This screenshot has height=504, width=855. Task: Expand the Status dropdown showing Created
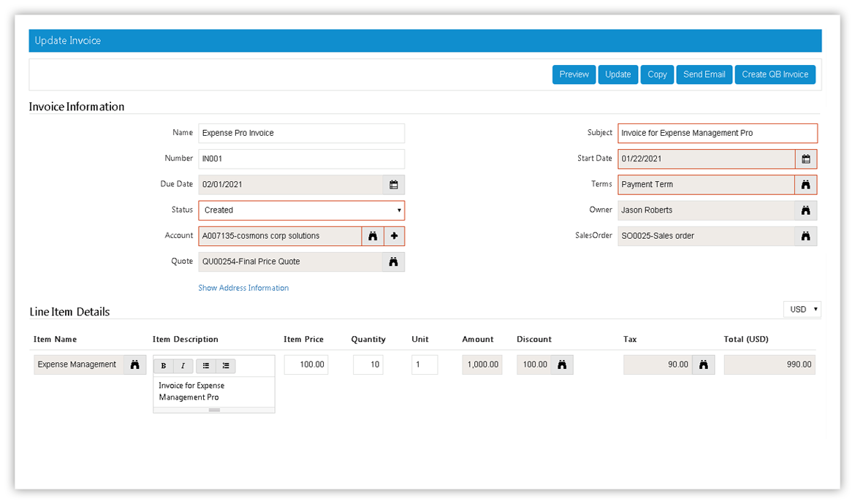[x=301, y=210]
